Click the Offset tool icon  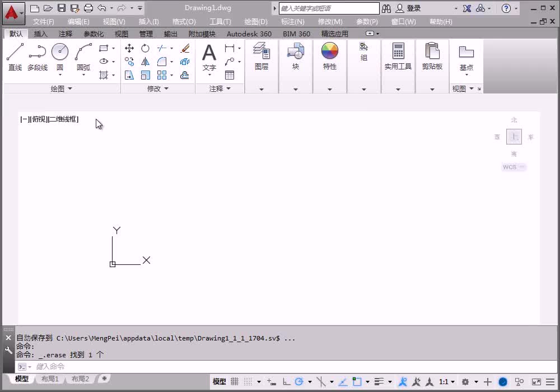[x=185, y=75]
